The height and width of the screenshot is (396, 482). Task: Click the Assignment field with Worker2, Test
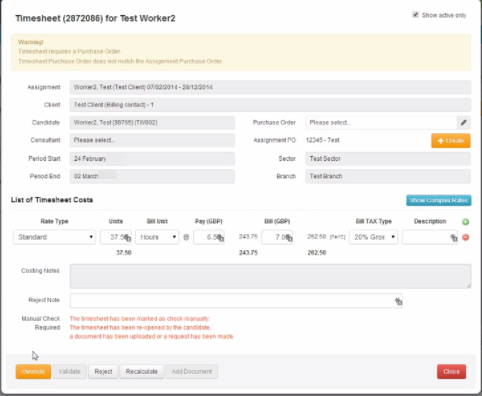pos(270,87)
